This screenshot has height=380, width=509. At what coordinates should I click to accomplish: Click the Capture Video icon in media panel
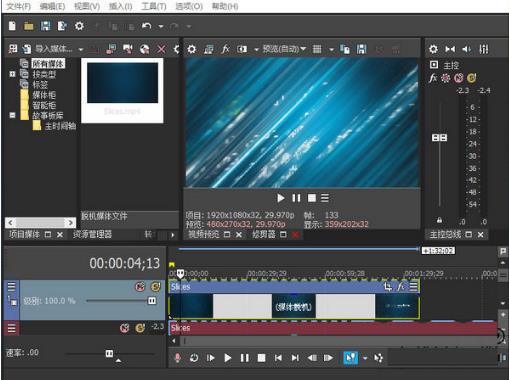pos(128,49)
